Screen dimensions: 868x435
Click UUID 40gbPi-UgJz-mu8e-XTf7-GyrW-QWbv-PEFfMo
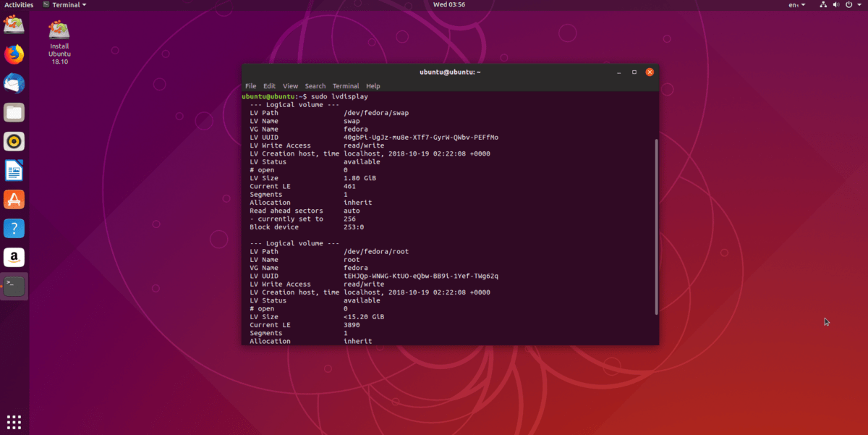click(421, 138)
